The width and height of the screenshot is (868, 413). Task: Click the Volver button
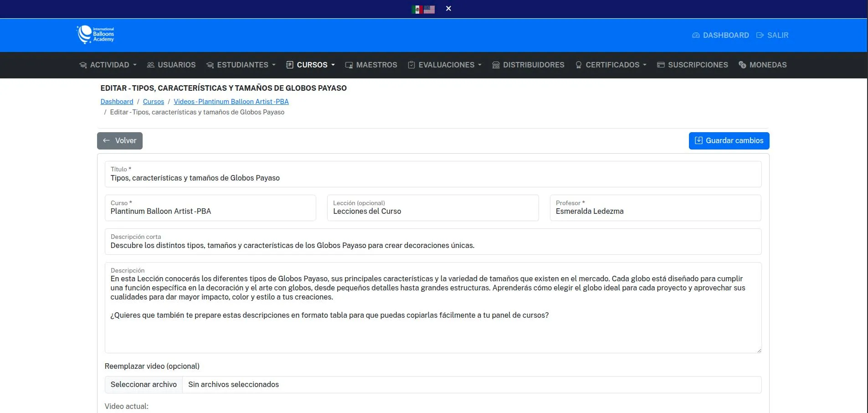click(x=120, y=141)
